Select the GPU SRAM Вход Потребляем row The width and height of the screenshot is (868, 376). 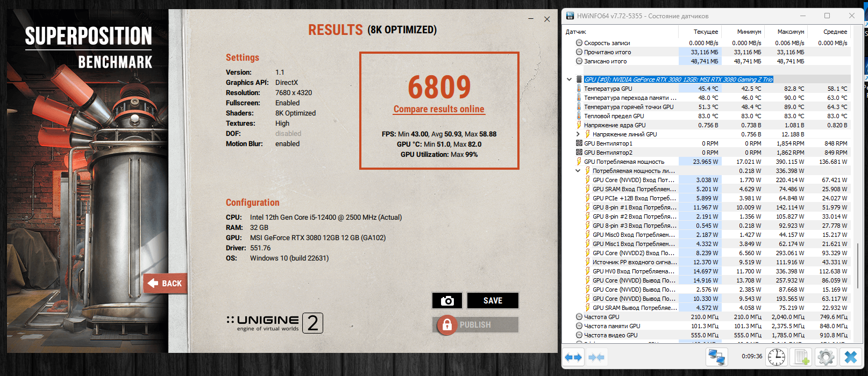706,189
